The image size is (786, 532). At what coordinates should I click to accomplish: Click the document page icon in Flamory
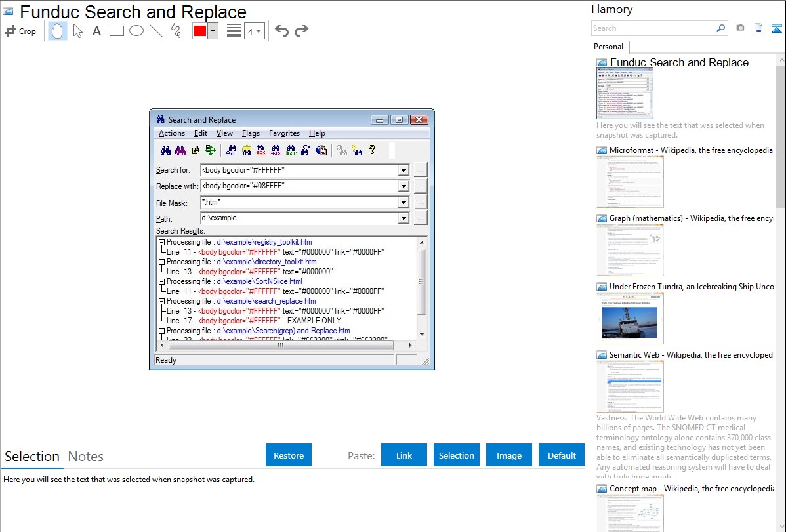(x=758, y=29)
